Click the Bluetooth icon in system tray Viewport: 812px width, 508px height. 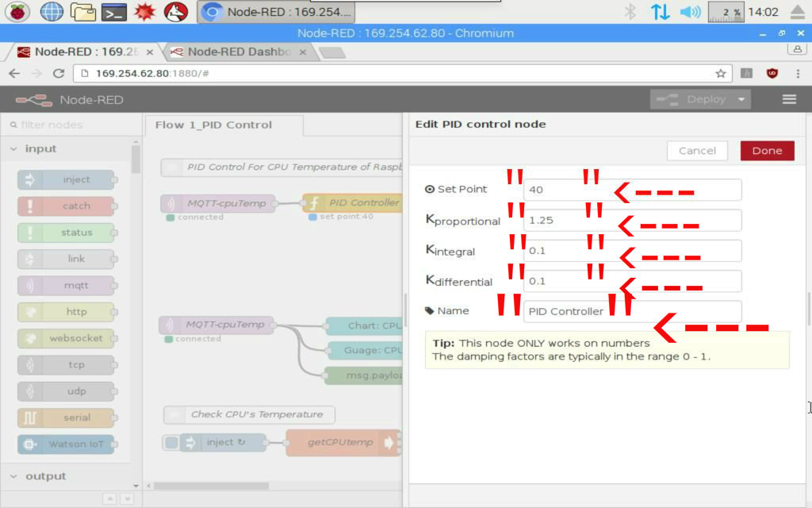(630, 12)
